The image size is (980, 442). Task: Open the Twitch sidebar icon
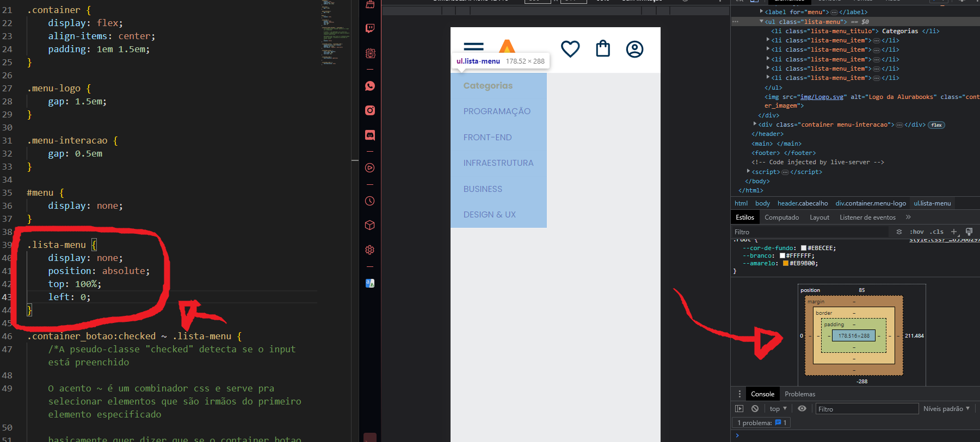370,28
